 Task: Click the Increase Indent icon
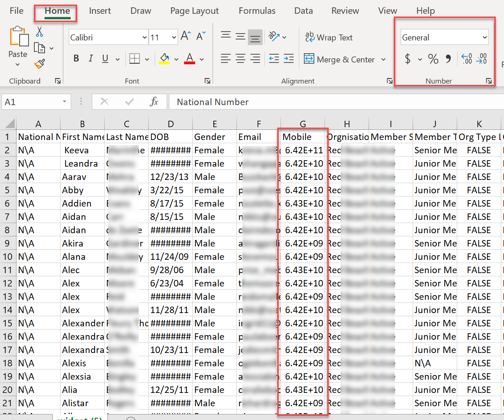pyautogui.click(x=289, y=59)
